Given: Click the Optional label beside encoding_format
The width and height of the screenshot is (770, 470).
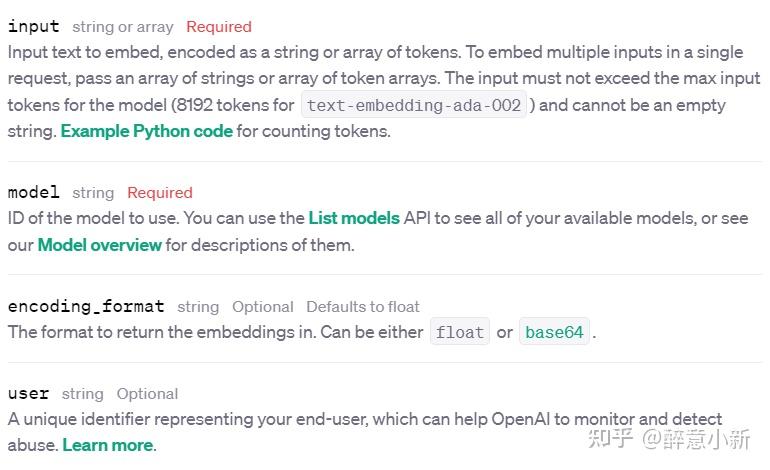Looking at the screenshot, I should (x=263, y=307).
